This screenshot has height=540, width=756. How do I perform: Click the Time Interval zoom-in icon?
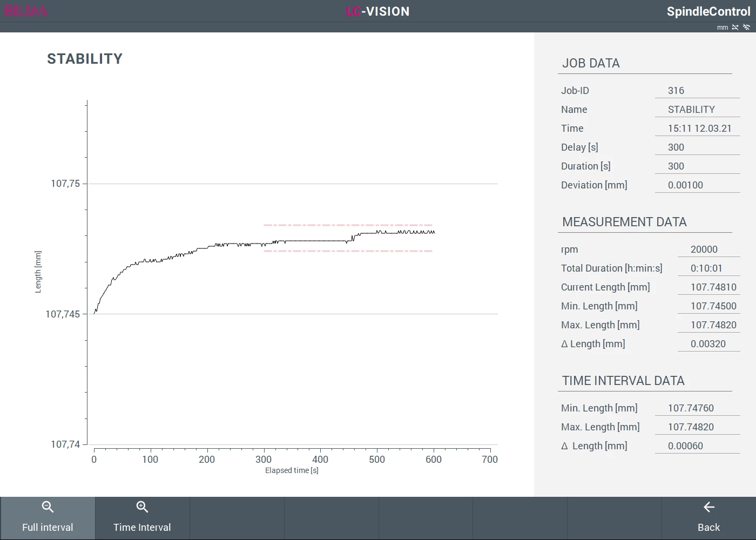point(142,507)
